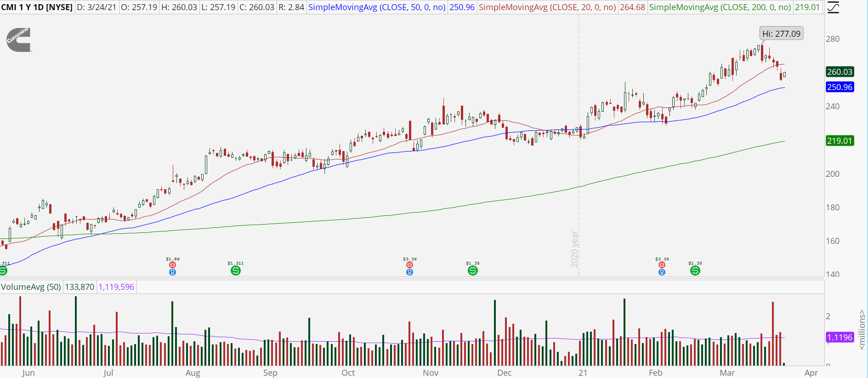Screen dimensions: 868x378
Task: Click the red earnings phone icon labeled $1.86
Action: point(173,265)
